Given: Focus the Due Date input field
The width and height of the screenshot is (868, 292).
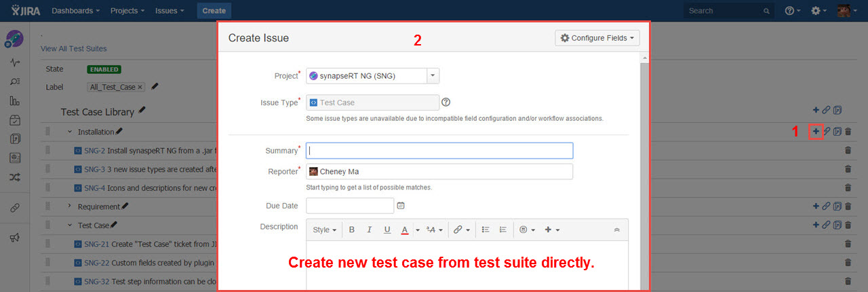Looking at the screenshot, I should (350, 206).
